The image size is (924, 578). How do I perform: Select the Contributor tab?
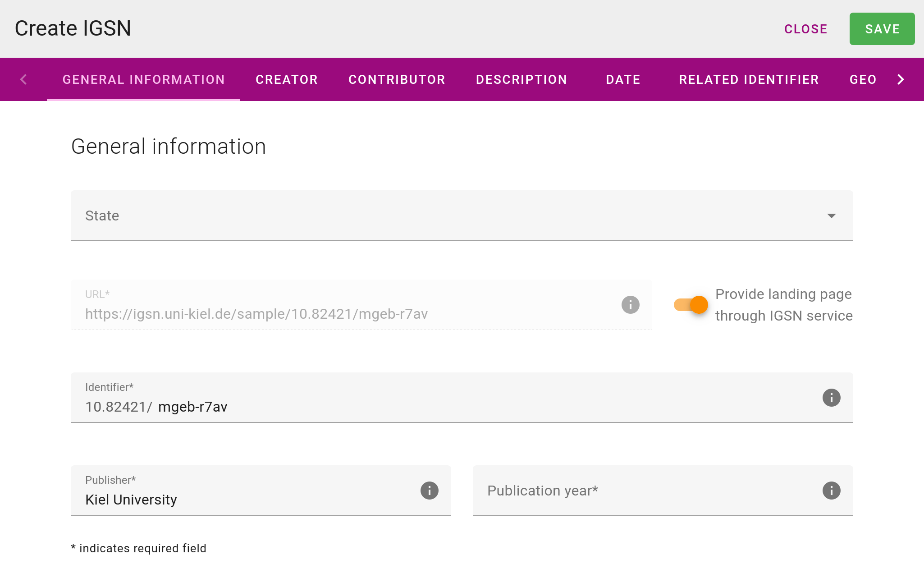[397, 79]
